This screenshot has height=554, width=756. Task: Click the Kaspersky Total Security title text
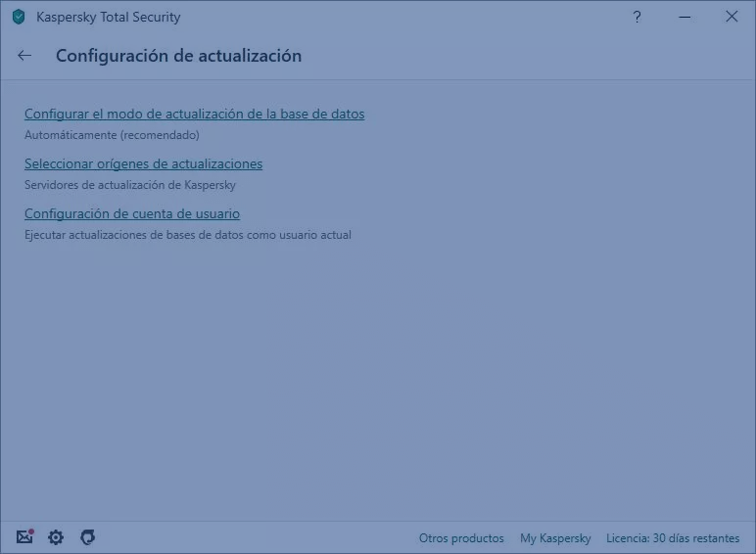109,18
